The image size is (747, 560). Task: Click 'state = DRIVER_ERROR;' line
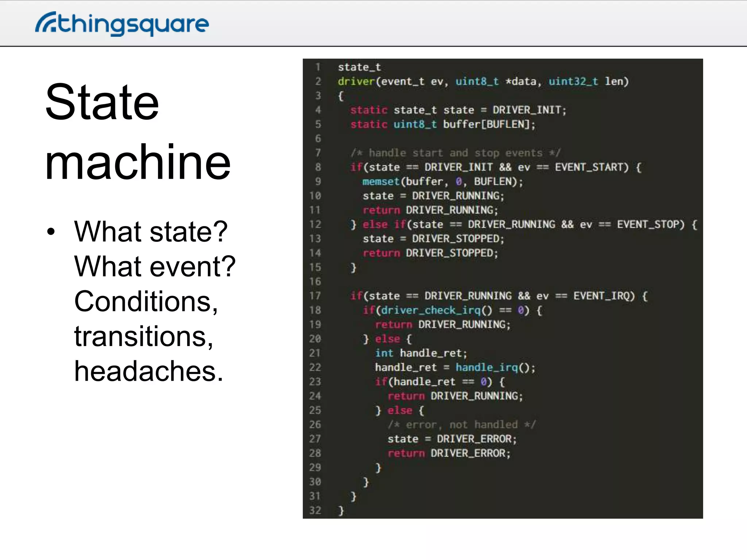(452, 439)
